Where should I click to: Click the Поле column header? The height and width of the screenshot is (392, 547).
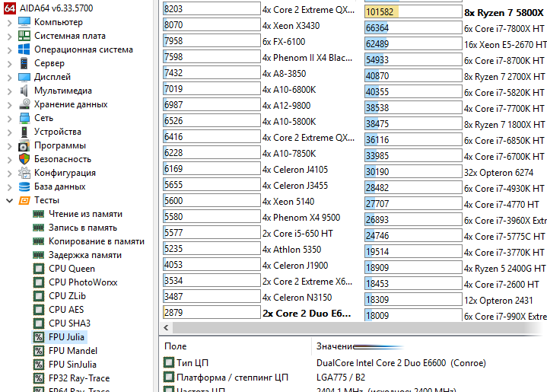click(176, 346)
